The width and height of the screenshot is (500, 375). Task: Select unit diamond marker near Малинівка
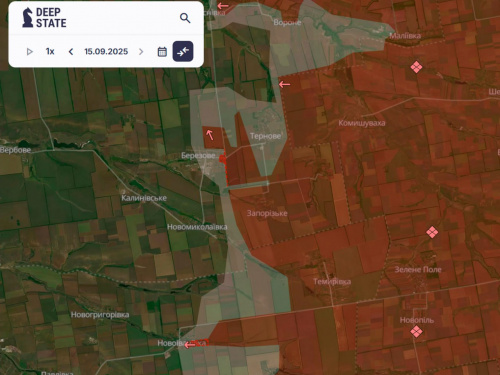coord(416,67)
